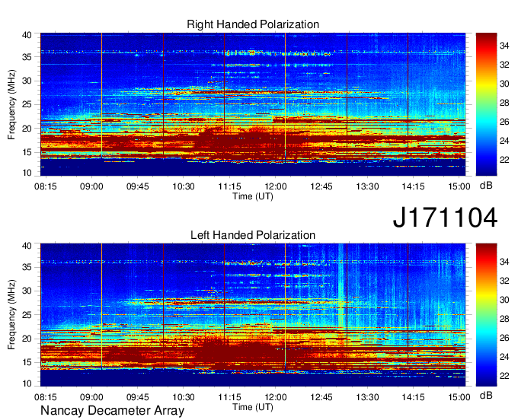This screenshot has height=420, width=518.
Task: Click the 09:45 time tick on the right-handed plot
Action: point(137,186)
